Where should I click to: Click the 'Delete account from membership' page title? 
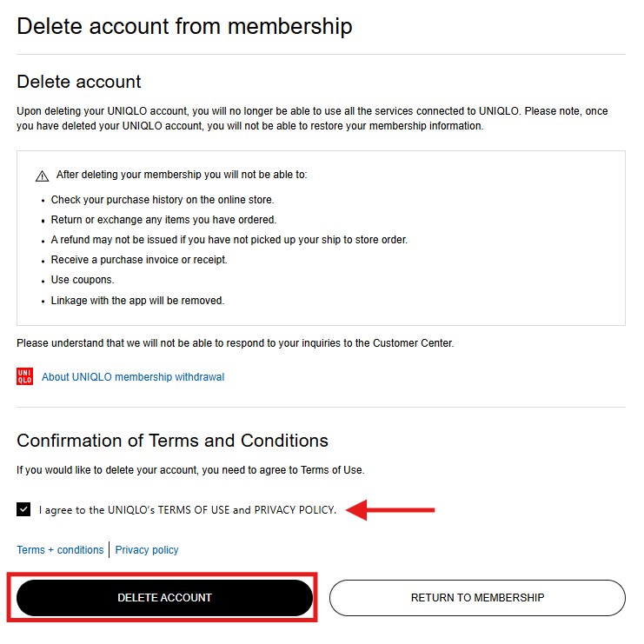[184, 26]
